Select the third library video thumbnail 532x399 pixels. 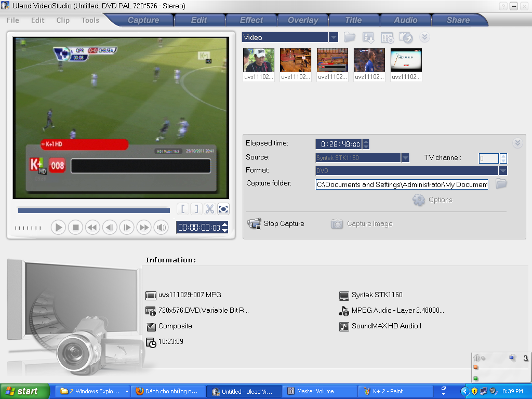point(332,60)
